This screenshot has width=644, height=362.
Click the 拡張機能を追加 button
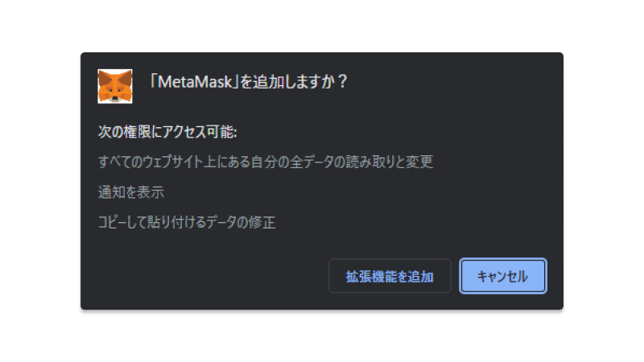[x=390, y=276]
